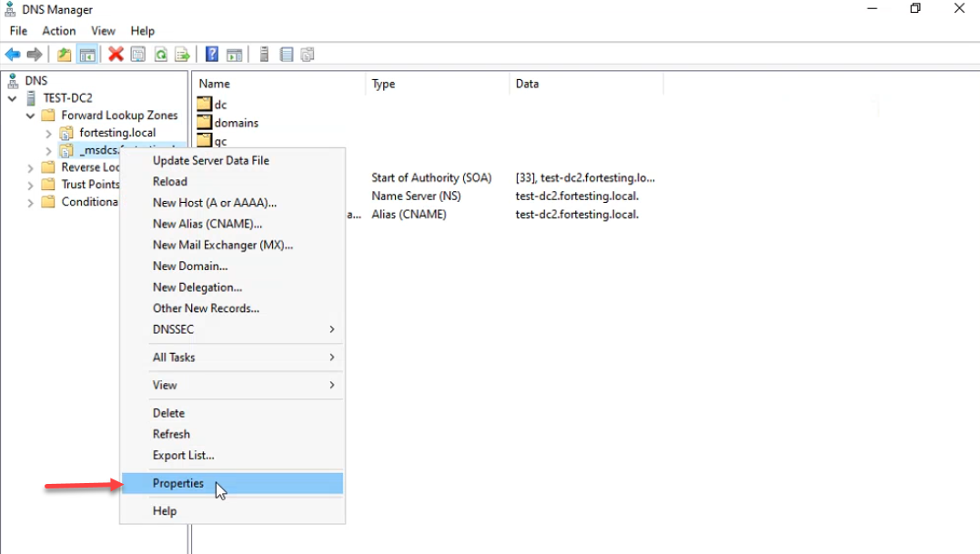Open the DNSSEC submenu

[233, 329]
